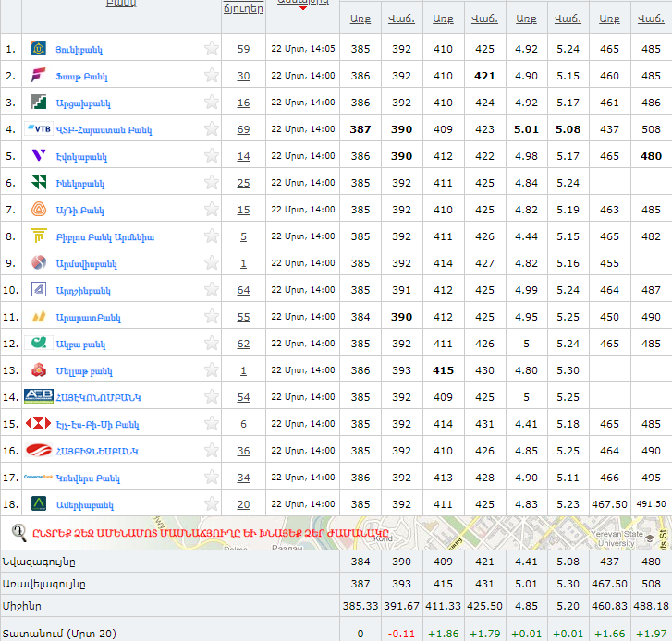Sort by the Վաճ. header above the 392 values

click(x=401, y=18)
